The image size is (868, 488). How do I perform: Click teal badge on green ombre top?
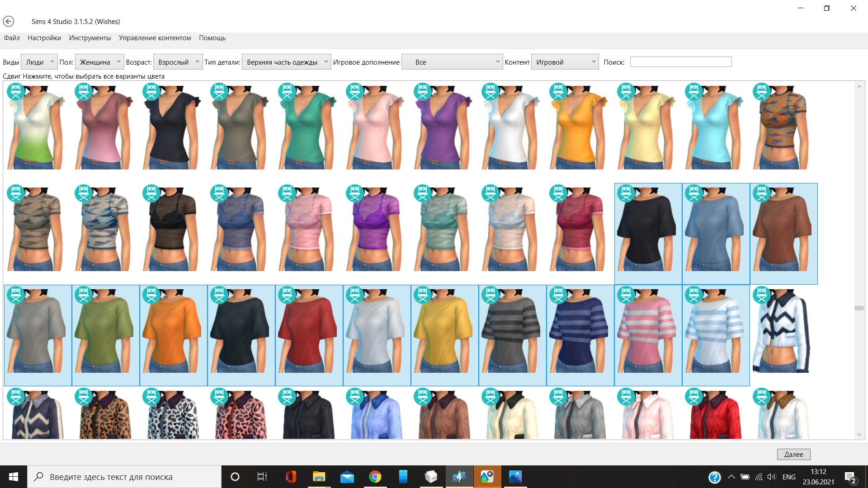coord(16,91)
